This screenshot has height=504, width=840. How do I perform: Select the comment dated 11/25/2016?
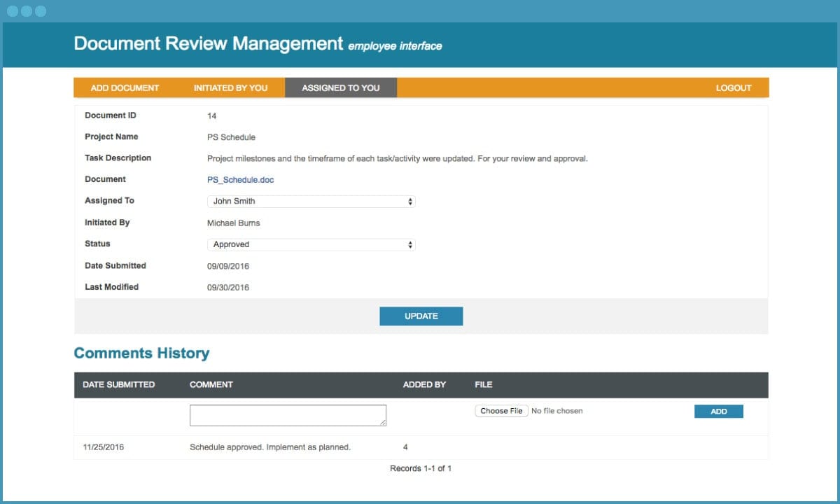tap(269, 447)
